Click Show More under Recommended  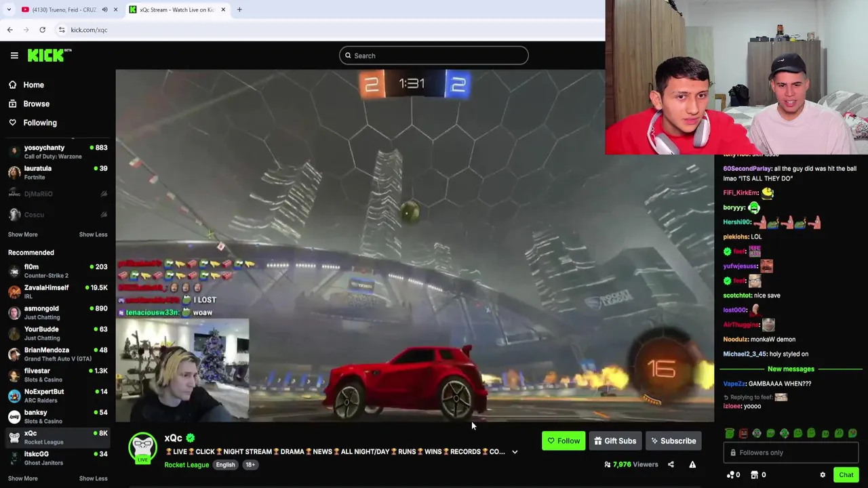click(22, 479)
